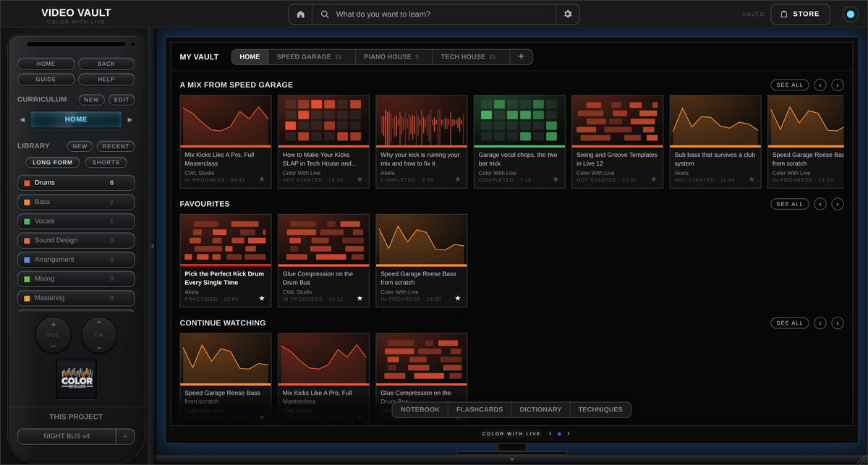The image size is (868, 465).
Task: Collapse the left sidebar panel handle
Action: tap(152, 246)
